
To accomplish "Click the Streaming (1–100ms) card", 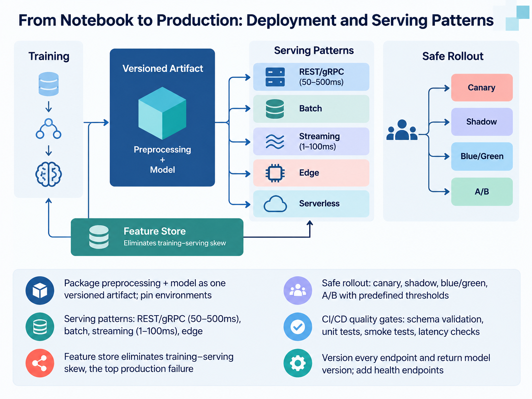I will 311,141.
